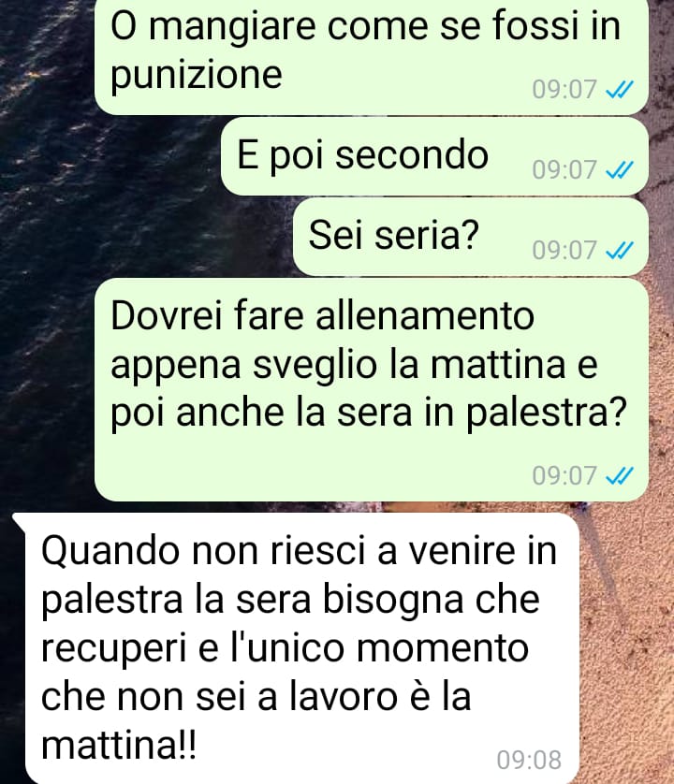Tap read receipt ticks beside 'E poi secondo'
The height and width of the screenshot is (784, 674).
(620, 170)
